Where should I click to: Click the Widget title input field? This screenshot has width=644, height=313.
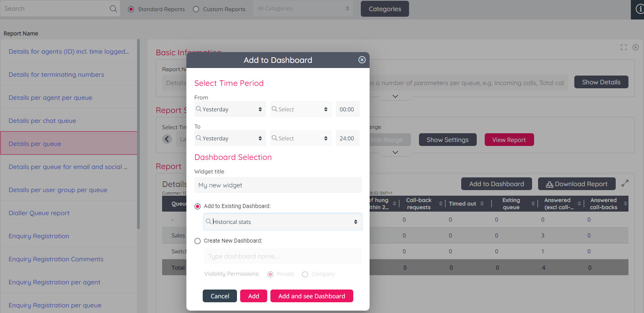click(278, 185)
